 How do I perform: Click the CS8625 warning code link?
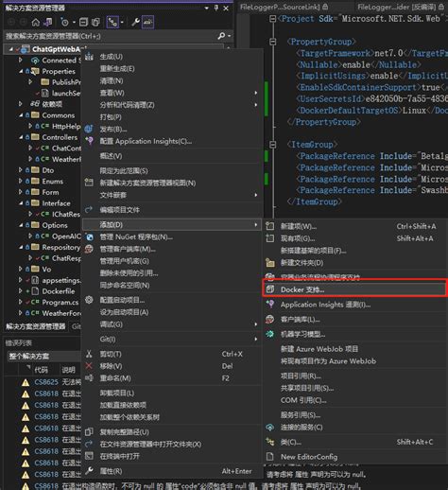[46, 382]
